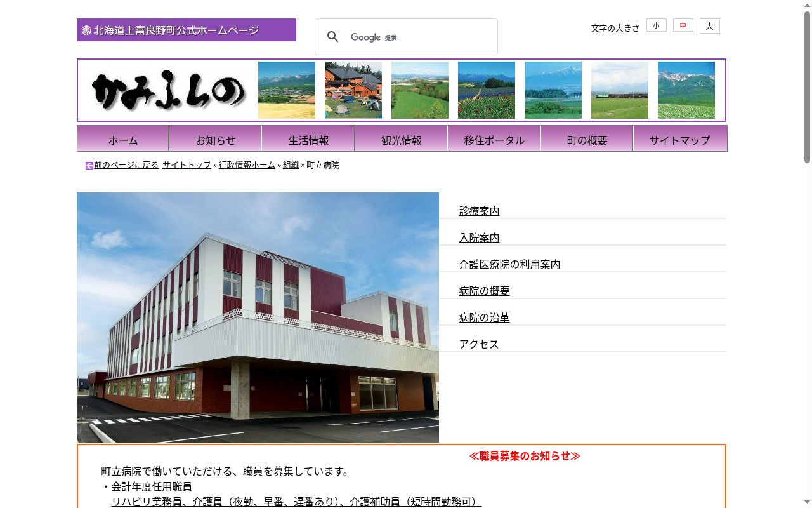This screenshot has height=508, width=812.
Task: Set text size to 大
Action: pyautogui.click(x=710, y=26)
